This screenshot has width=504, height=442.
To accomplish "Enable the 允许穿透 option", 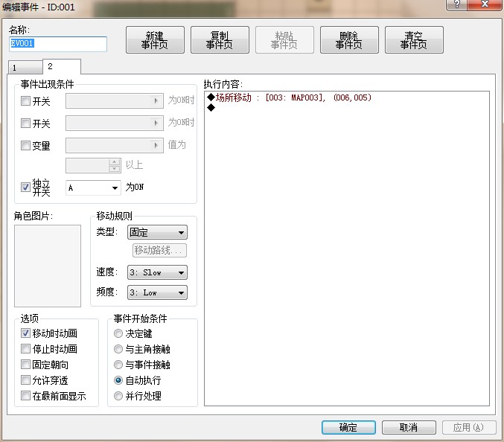I will coord(25,380).
